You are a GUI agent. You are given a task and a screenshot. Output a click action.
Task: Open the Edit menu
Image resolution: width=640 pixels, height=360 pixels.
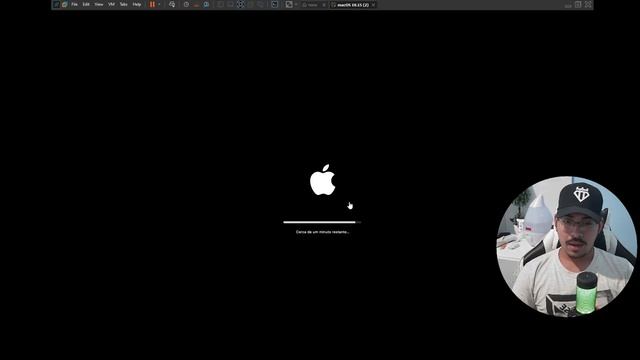pos(86,4)
